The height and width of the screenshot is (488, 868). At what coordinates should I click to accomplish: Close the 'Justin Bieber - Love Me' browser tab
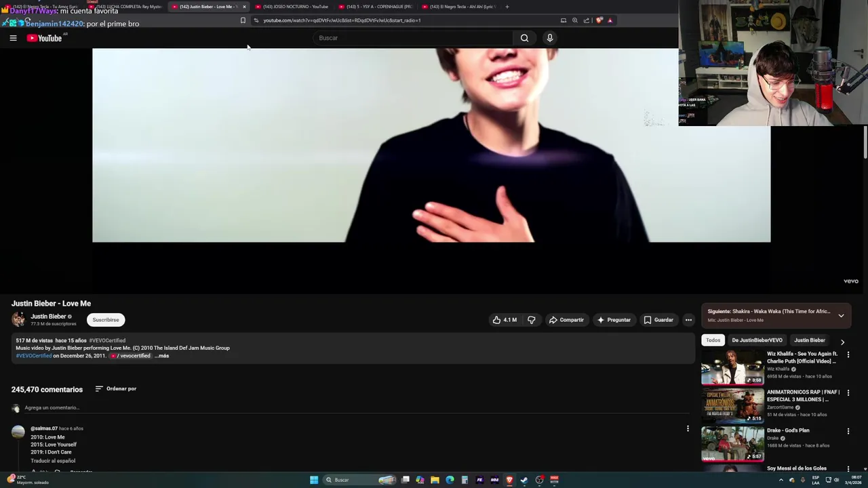[244, 7]
